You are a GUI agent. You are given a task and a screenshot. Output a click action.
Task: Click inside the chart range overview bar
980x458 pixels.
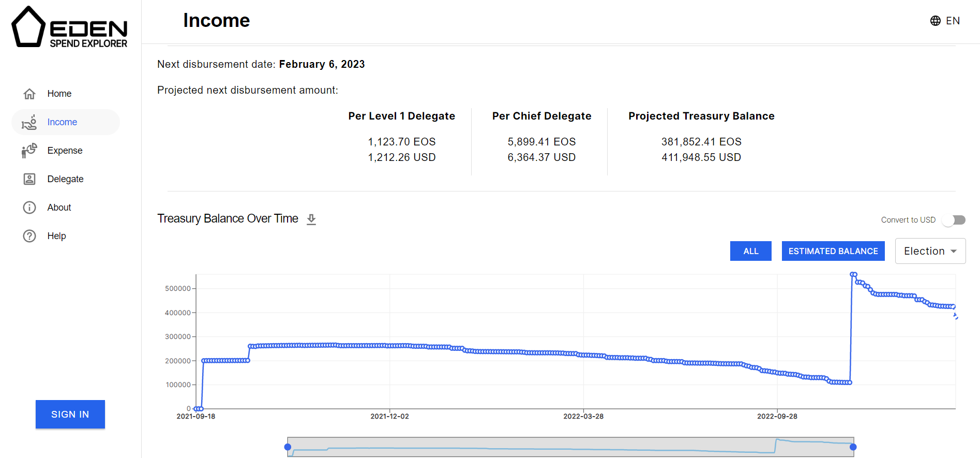click(x=570, y=447)
